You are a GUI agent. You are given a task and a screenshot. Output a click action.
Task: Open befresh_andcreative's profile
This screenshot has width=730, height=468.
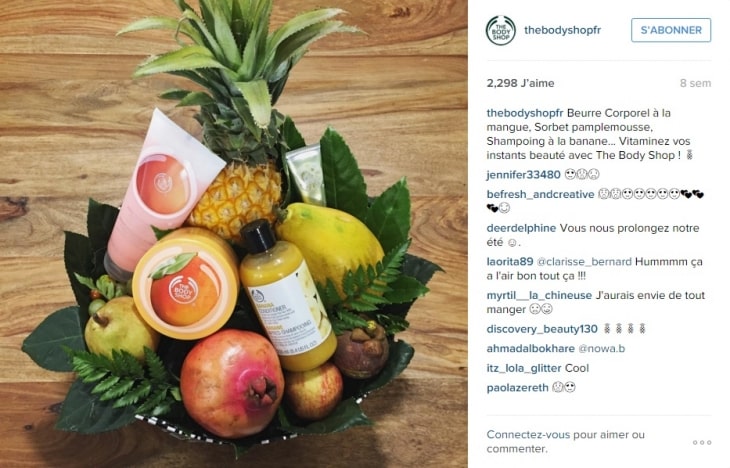coord(540,194)
